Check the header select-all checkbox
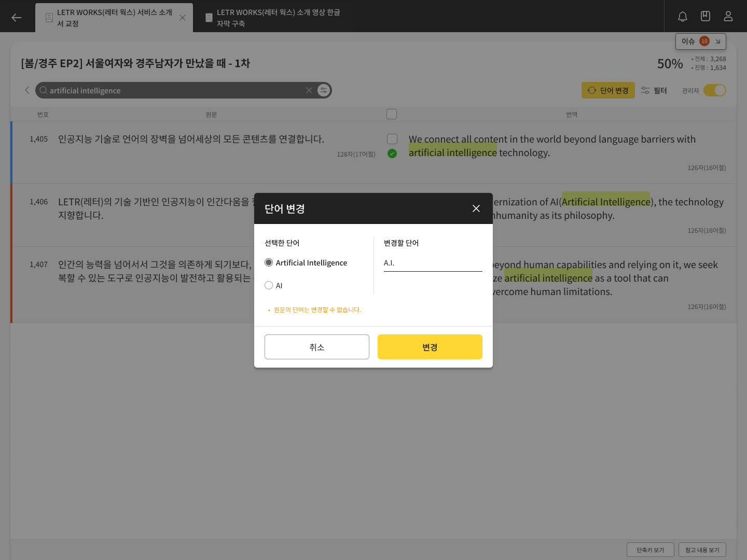 coord(392,114)
